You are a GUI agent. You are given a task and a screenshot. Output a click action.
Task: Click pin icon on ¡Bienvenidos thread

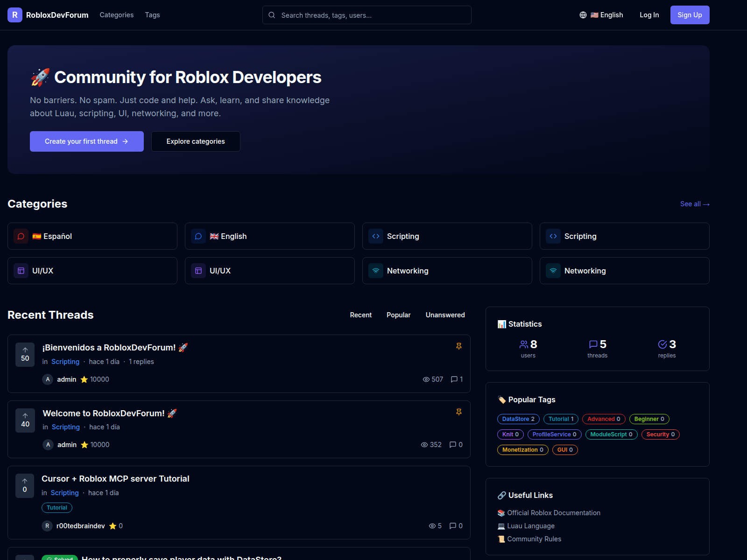(x=459, y=346)
